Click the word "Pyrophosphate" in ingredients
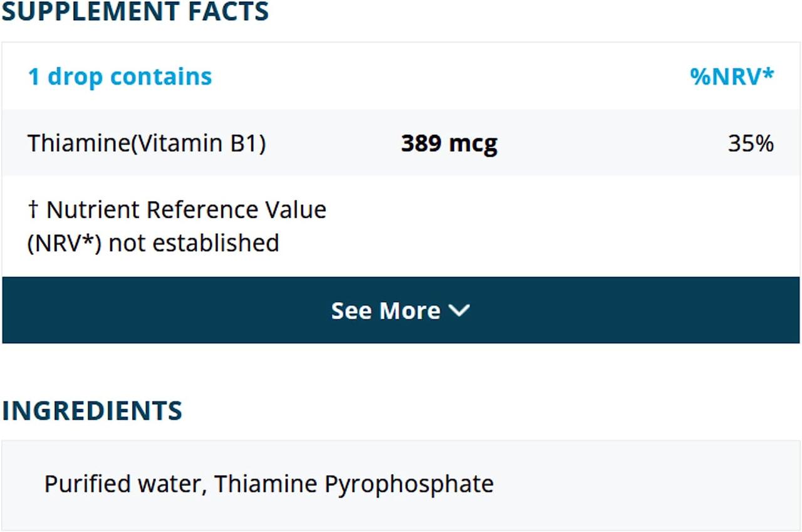 tap(409, 484)
